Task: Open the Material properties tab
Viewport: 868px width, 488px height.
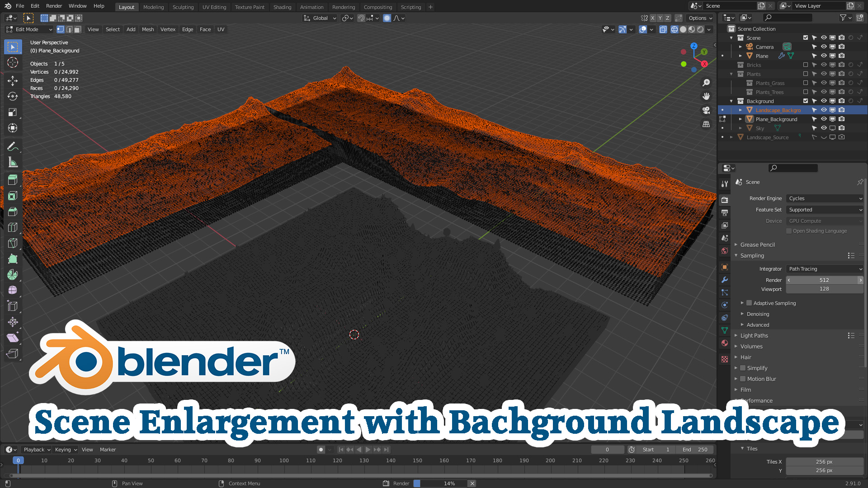Action: 725,343
